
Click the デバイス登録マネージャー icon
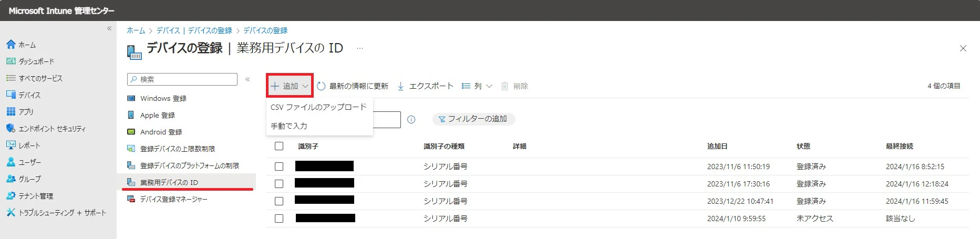tap(131, 199)
